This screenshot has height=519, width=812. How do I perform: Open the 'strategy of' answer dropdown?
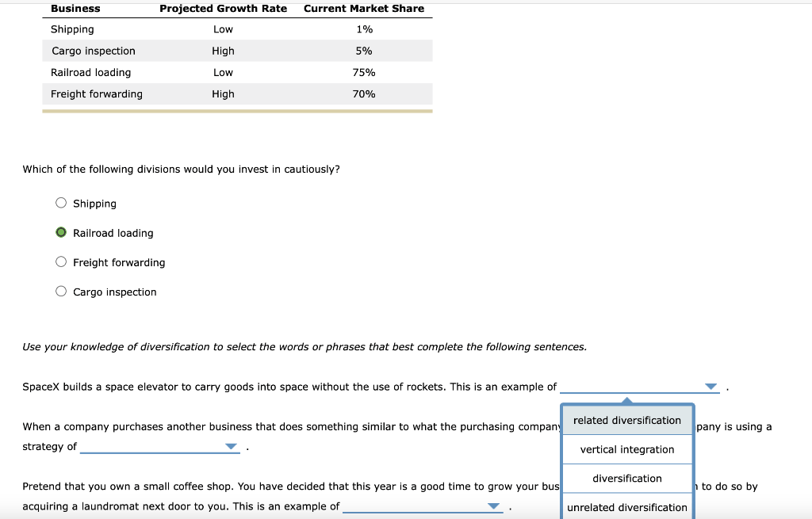point(160,446)
